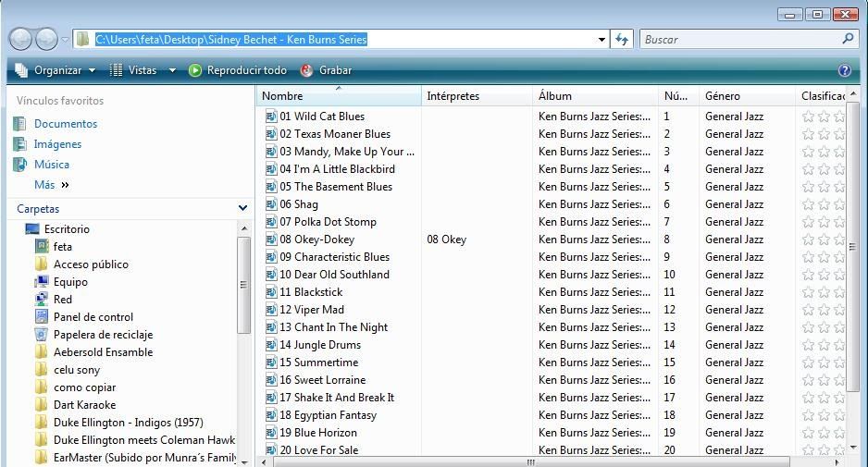The image size is (868, 467).
Task: Select Papelera de reciclaje
Action: [x=103, y=335]
